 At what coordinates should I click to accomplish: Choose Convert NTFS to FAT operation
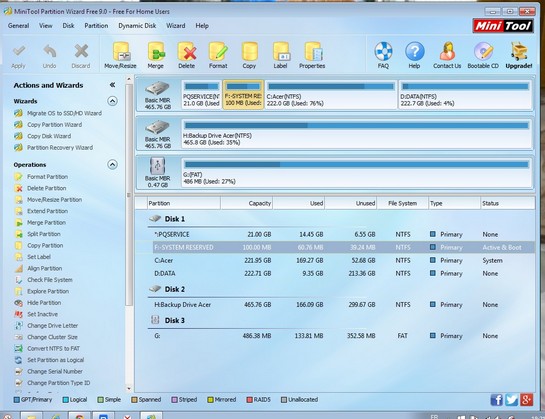(47, 348)
